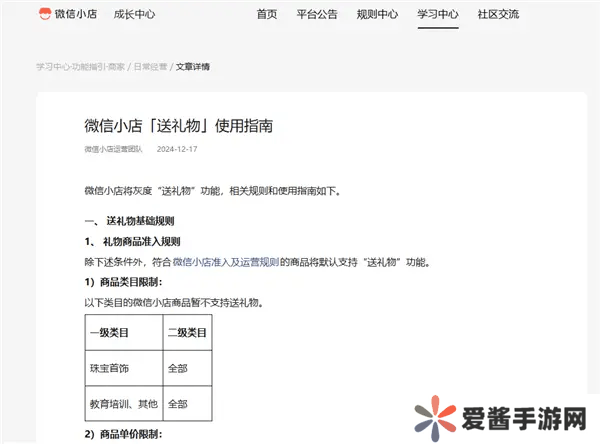This screenshot has width=600, height=444.
Task: Click the 珠宝首饰 table cell
Action: (x=110, y=368)
